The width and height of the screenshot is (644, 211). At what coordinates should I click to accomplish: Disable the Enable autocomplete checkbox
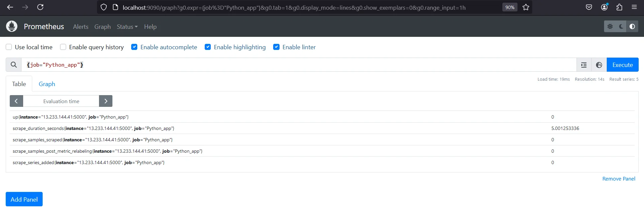coord(134,47)
